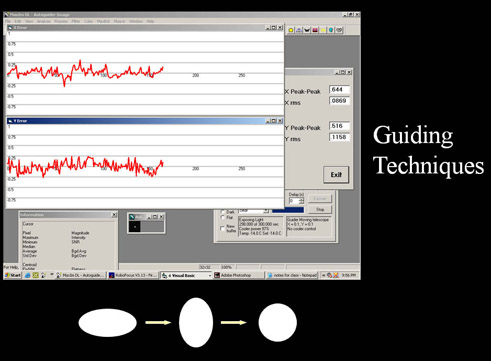The width and height of the screenshot is (491, 361).
Task: Click the Delay (s) input field
Action: pyautogui.click(x=294, y=201)
